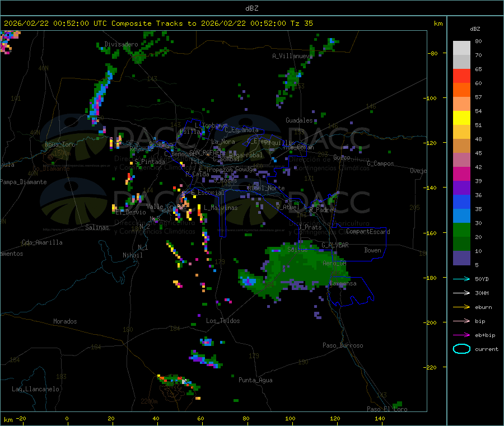Click the 'G_Campos' place label
The width and height of the screenshot is (504, 426).
(380, 163)
